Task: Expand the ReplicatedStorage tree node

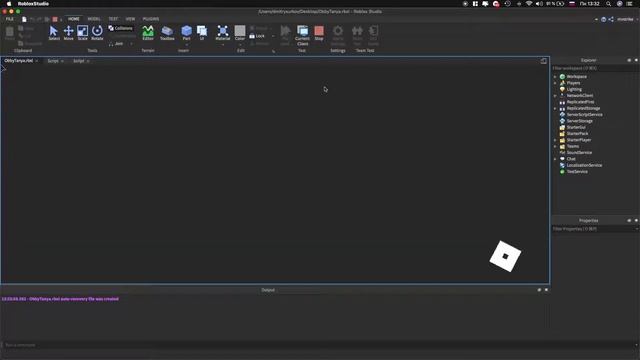Action: [555, 108]
